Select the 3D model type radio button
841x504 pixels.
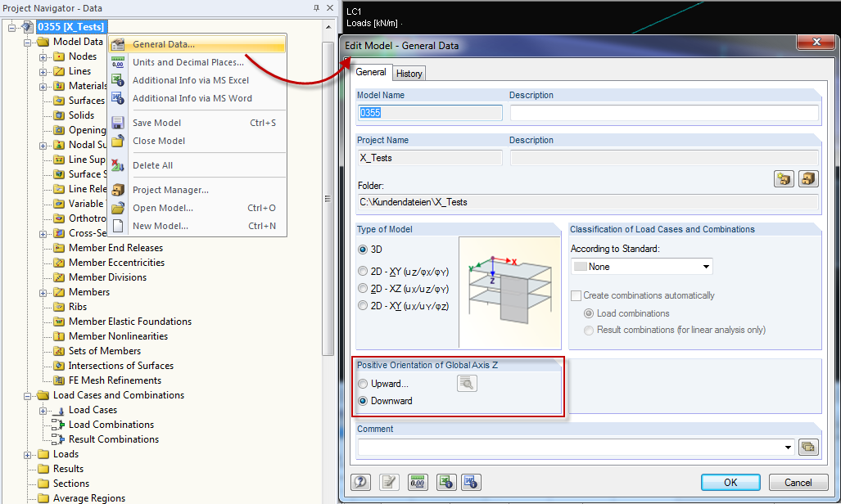363,250
